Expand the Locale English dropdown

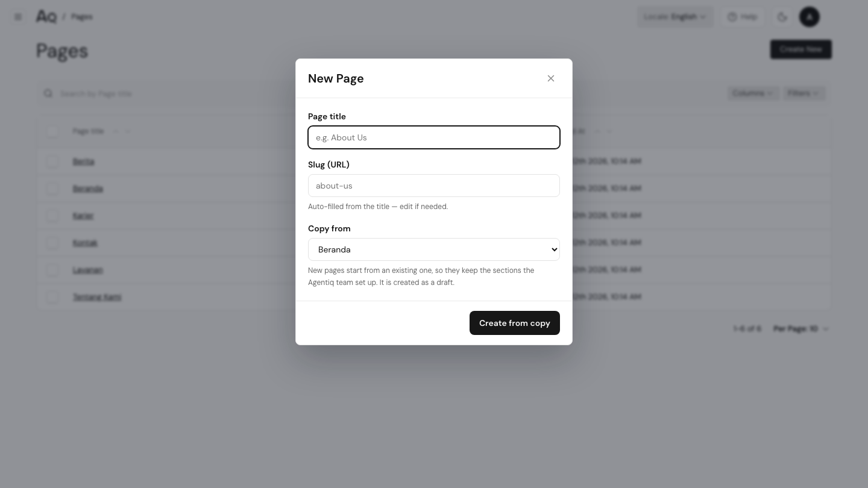[x=675, y=17]
